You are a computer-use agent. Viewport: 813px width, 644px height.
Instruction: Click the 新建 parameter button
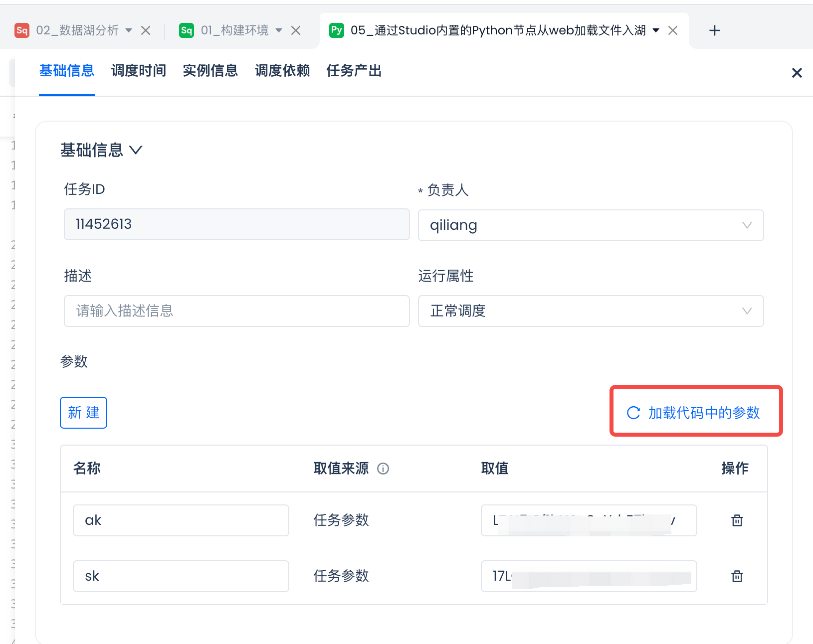tap(83, 413)
